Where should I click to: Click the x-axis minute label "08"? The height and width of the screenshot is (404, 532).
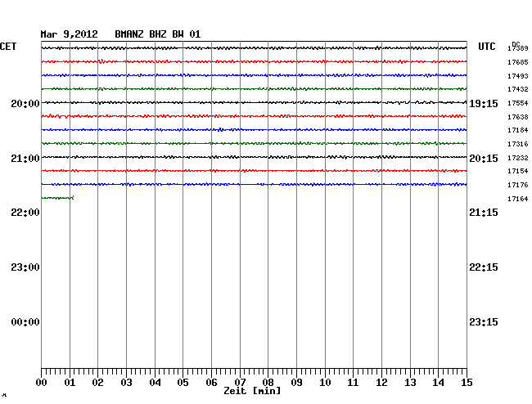[268, 383]
